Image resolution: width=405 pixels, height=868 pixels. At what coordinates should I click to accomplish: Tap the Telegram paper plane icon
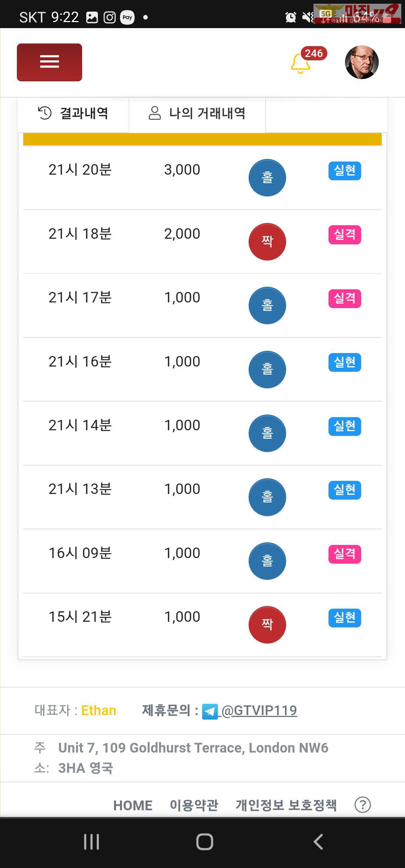pos(210,711)
